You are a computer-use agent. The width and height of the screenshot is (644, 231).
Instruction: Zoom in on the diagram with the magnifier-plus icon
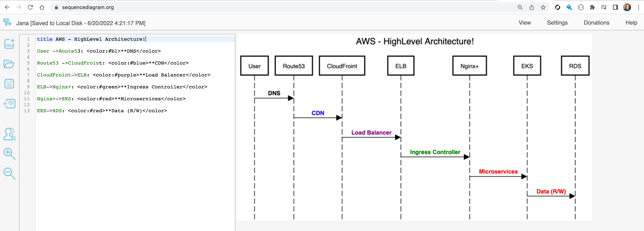coord(9,153)
